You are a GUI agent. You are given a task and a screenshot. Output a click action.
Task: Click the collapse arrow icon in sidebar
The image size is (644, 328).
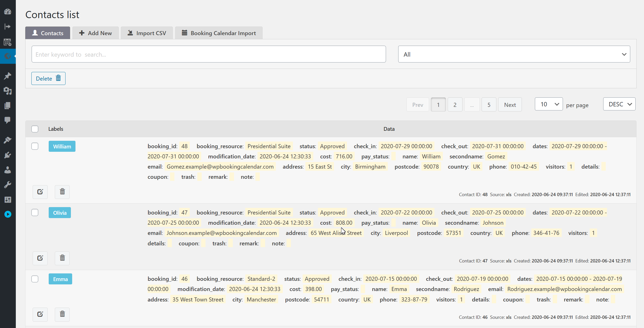[8, 27]
